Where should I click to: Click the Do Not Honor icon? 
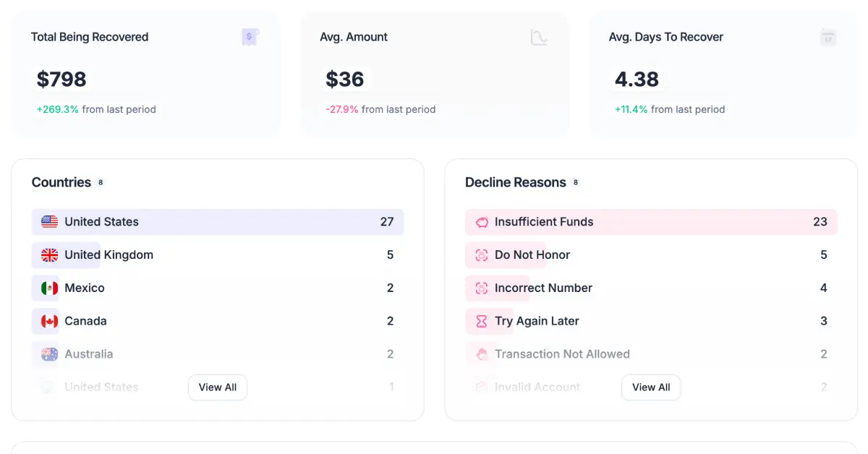click(x=482, y=255)
